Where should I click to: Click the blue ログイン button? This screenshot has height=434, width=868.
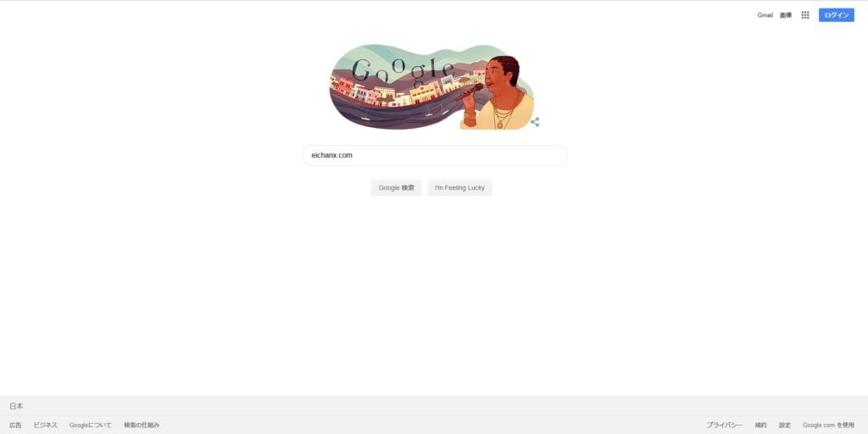pos(837,15)
